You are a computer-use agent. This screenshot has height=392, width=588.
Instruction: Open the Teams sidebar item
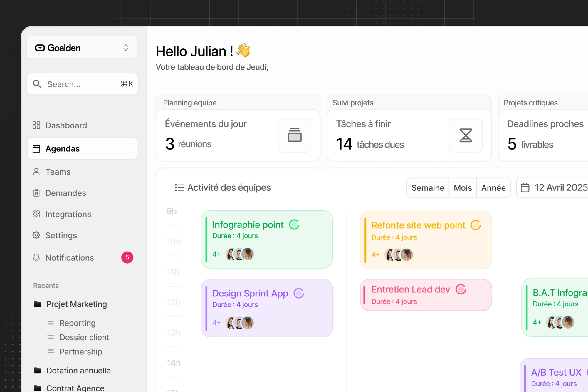pyautogui.click(x=58, y=172)
